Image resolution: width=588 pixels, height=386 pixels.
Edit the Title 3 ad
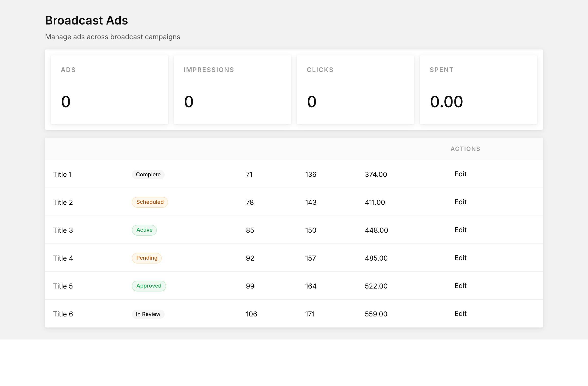(x=460, y=230)
